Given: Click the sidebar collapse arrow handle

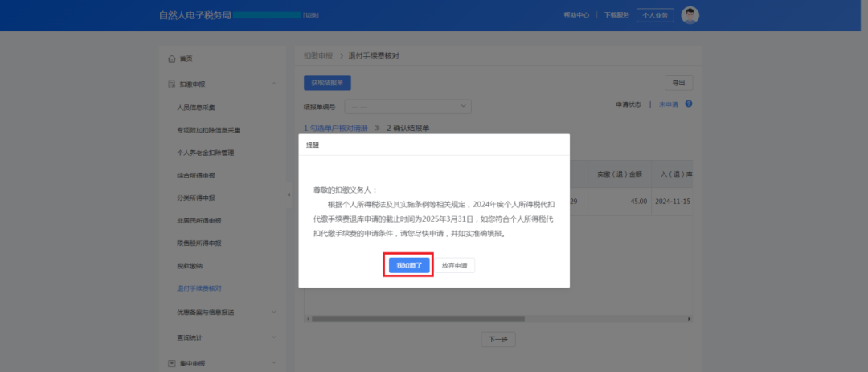Looking at the screenshot, I should pos(288,195).
